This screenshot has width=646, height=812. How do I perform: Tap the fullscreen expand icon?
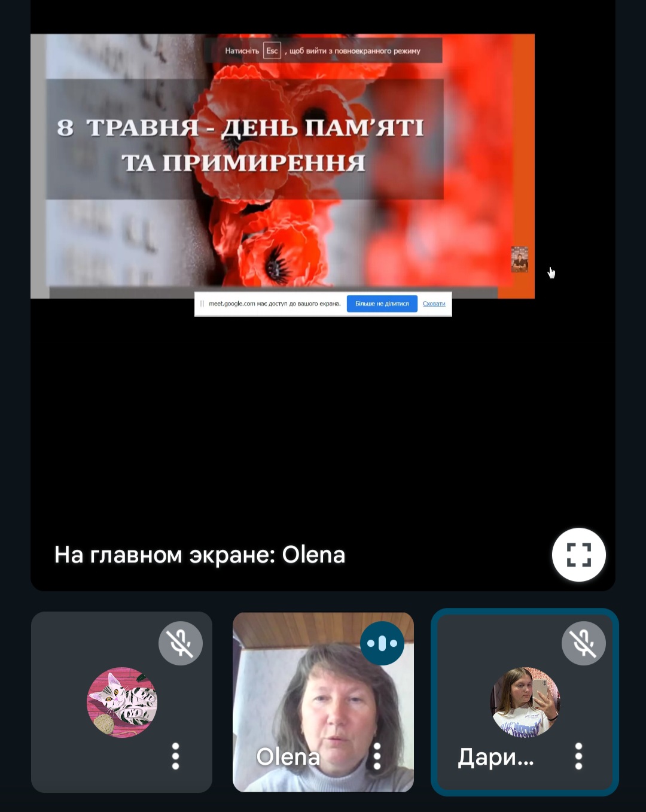point(578,555)
